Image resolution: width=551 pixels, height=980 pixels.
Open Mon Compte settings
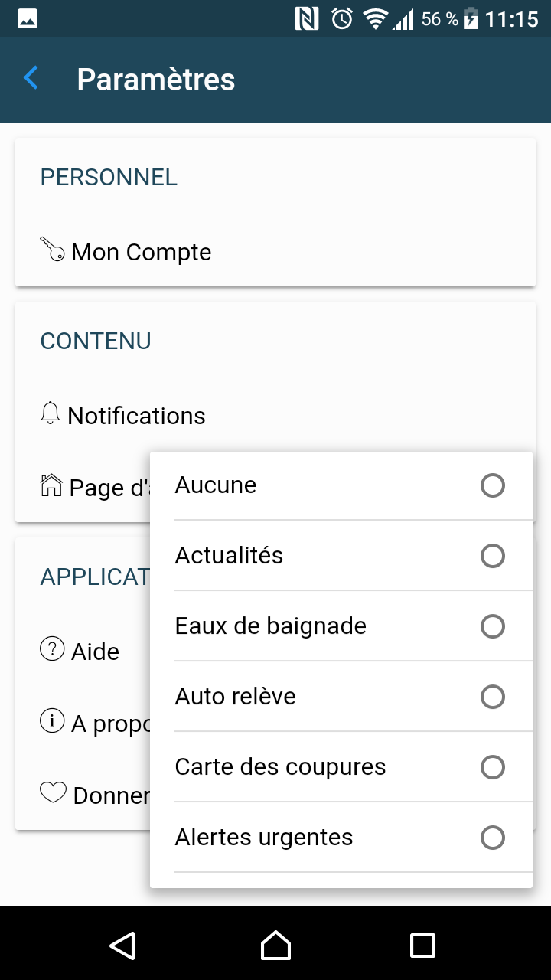pos(142,252)
